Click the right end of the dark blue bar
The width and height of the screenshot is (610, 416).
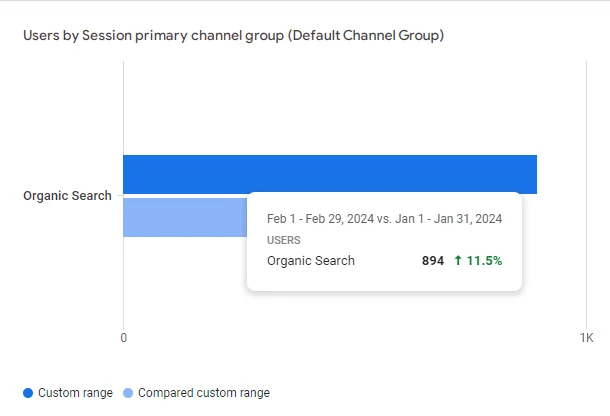tap(534, 174)
